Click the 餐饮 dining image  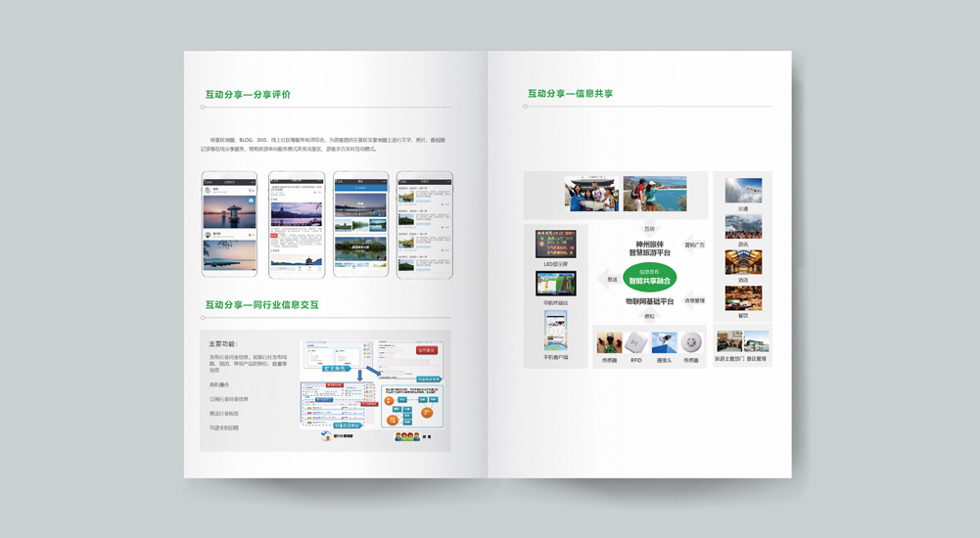(x=743, y=297)
